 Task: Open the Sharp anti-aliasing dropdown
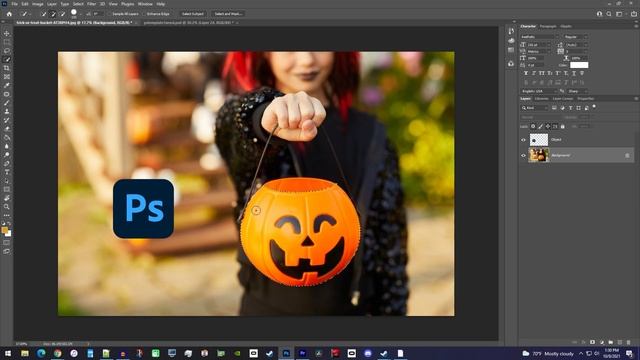point(577,91)
